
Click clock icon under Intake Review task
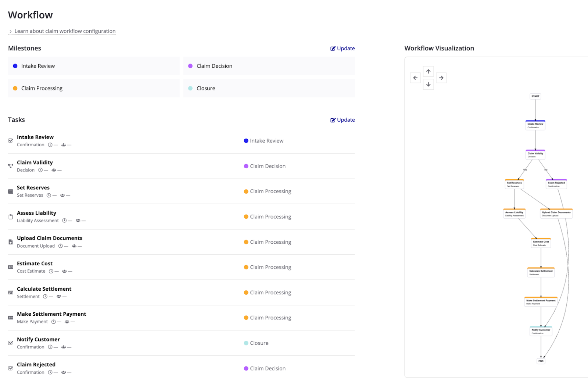(x=50, y=145)
